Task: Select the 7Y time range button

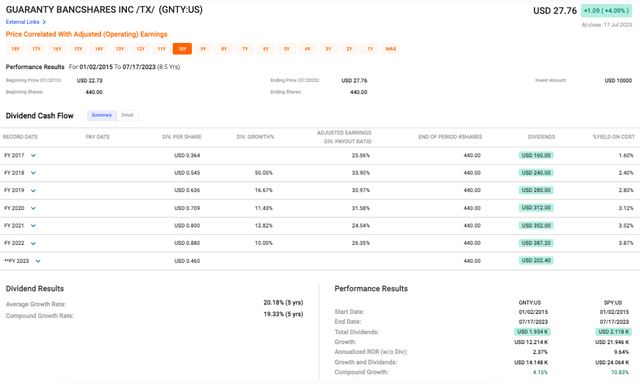Action: click(x=245, y=49)
